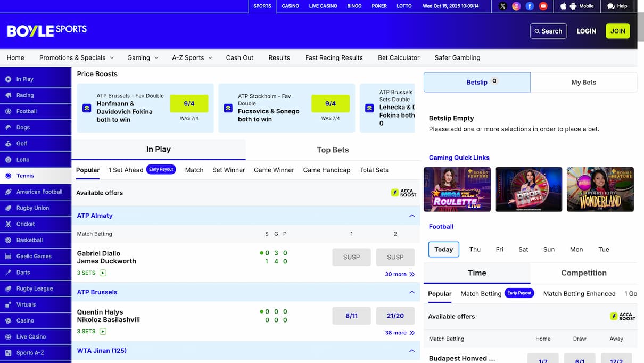Click the green JOIN button

[617, 31]
